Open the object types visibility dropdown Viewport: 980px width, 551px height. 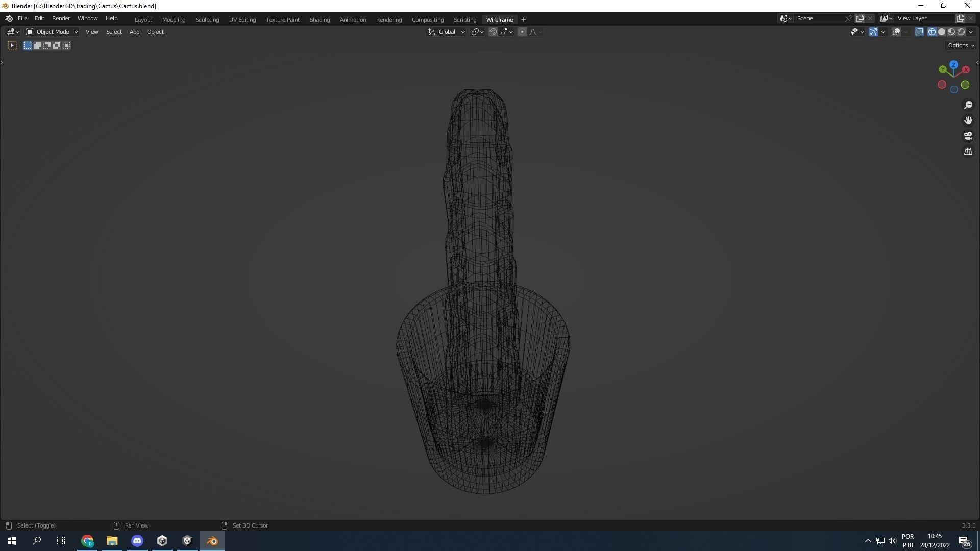point(857,32)
